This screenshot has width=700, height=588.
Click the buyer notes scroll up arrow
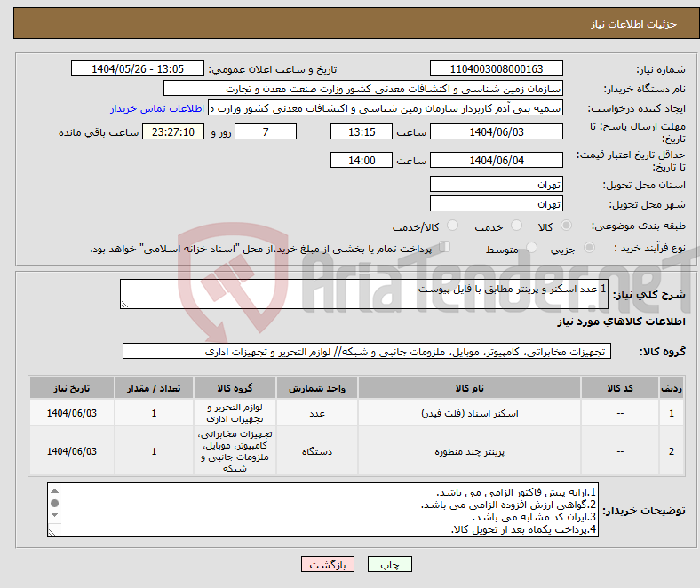54,490
